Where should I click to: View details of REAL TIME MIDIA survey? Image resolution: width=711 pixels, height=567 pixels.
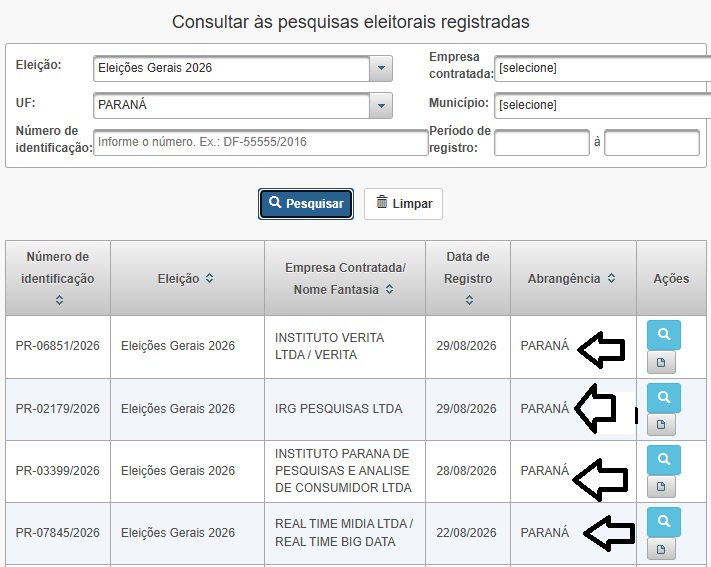(x=663, y=522)
